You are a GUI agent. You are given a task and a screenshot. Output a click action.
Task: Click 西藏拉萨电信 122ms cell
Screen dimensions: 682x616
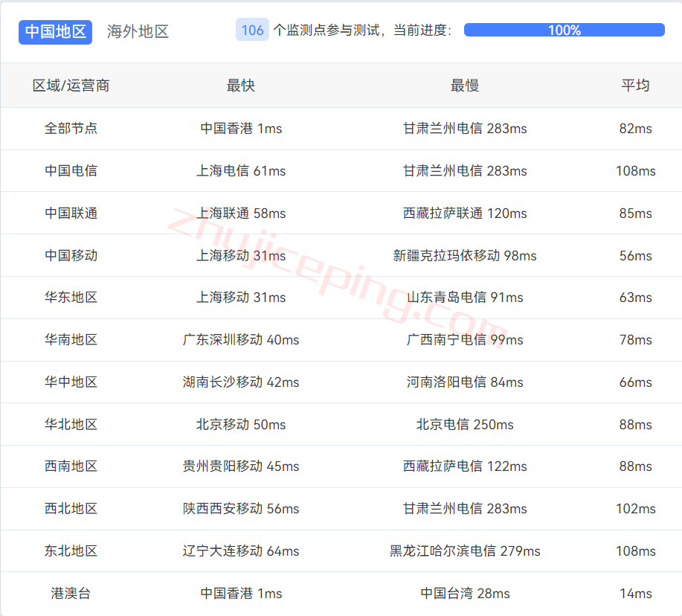[465, 466]
